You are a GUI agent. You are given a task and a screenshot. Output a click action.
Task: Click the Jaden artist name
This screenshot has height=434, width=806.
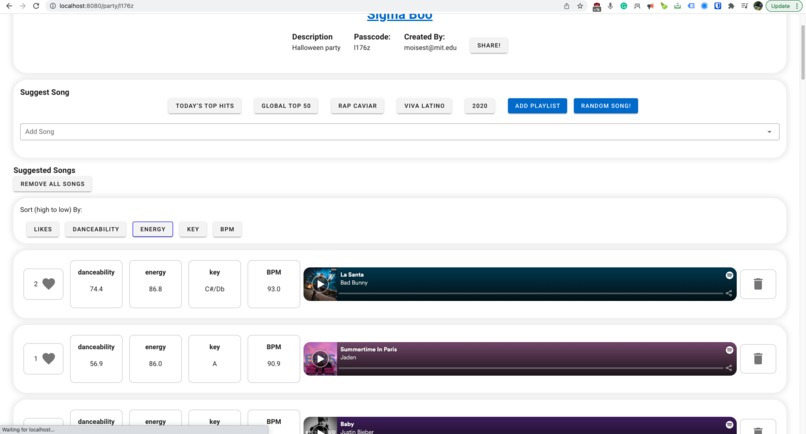point(348,357)
